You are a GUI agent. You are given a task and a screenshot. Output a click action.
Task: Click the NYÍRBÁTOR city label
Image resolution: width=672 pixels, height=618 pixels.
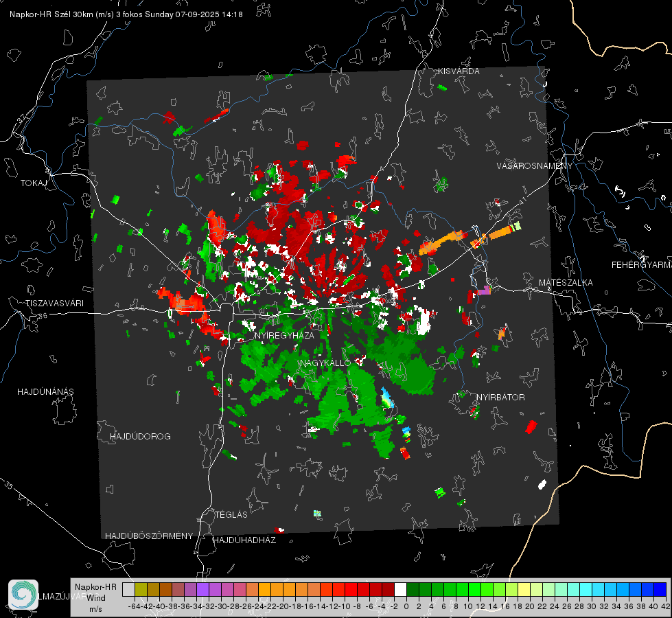coord(500,398)
